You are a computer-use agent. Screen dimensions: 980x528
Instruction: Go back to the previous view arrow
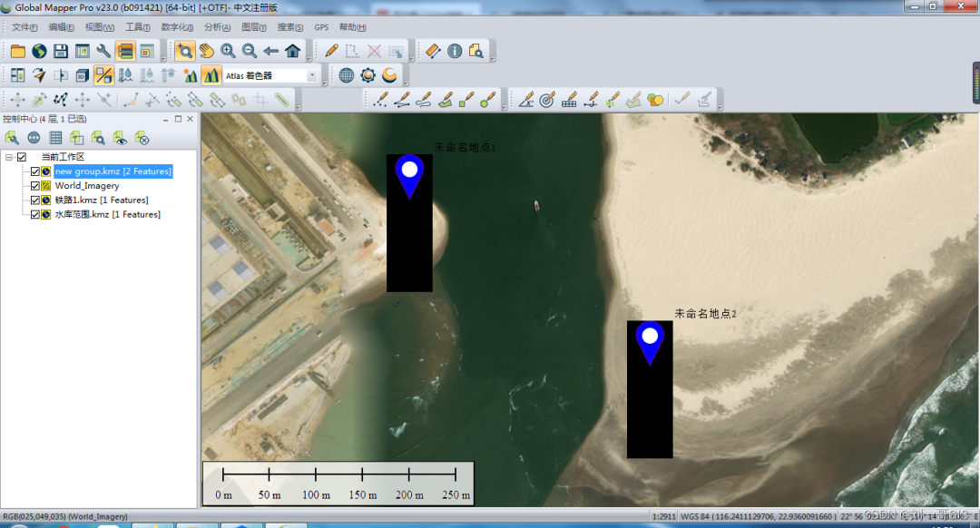click(270, 51)
